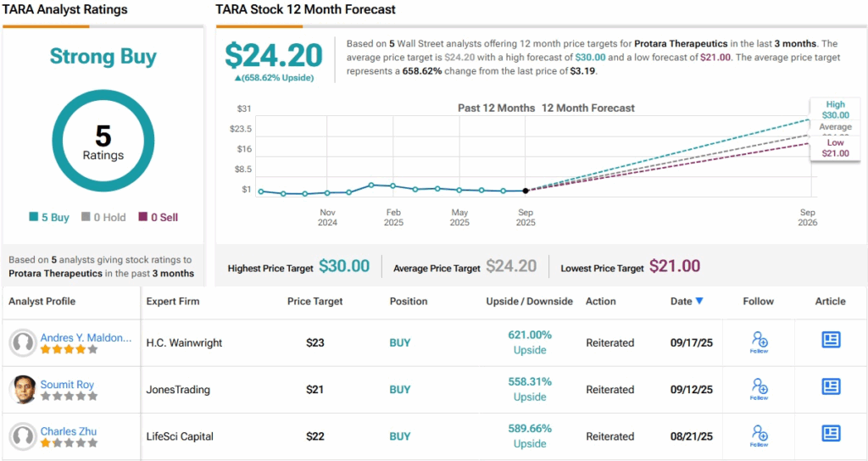868x461 pixels.
Task: Open Soumit Roy analyst profile link
Action: click(68, 385)
